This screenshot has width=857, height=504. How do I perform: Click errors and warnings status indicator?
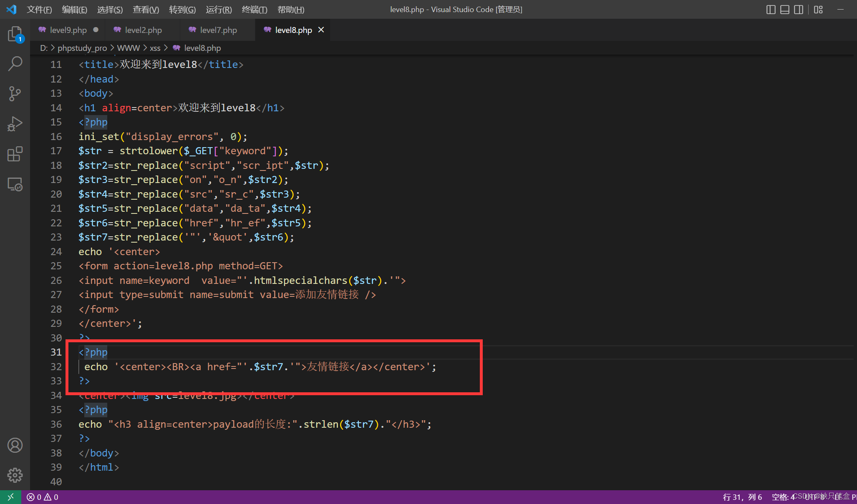pyautogui.click(x=43, y=497)
